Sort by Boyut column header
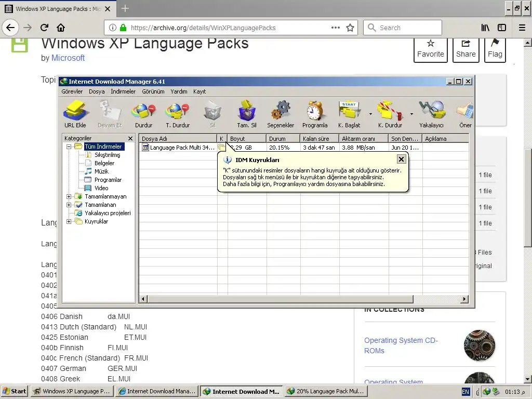Viewport: 532px width, 399px height. tap(247, 138)
